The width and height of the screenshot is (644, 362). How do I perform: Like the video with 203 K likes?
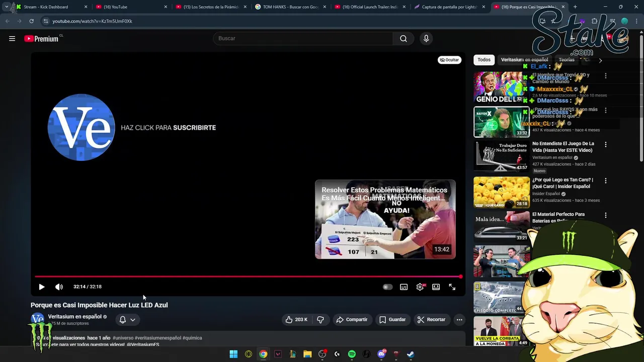coord(296,319)
